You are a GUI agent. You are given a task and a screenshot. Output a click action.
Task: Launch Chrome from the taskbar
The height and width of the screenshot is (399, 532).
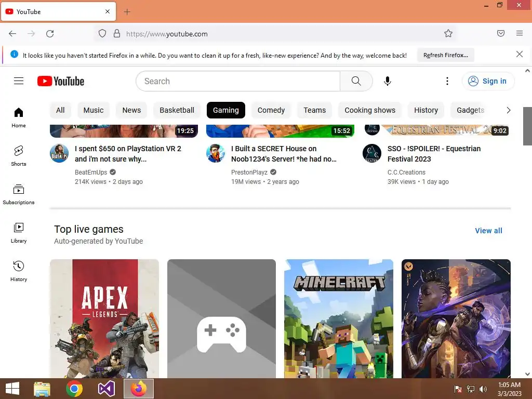click(74, 389)
